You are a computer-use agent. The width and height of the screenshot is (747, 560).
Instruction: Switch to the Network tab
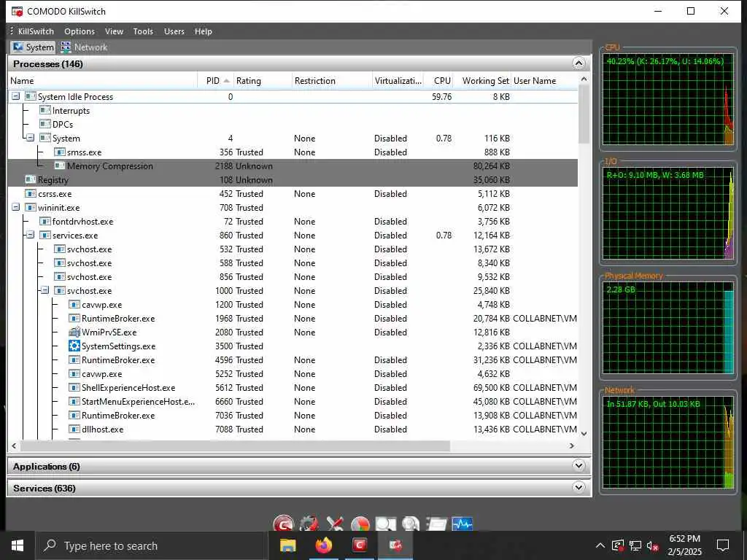pos(84,47)
